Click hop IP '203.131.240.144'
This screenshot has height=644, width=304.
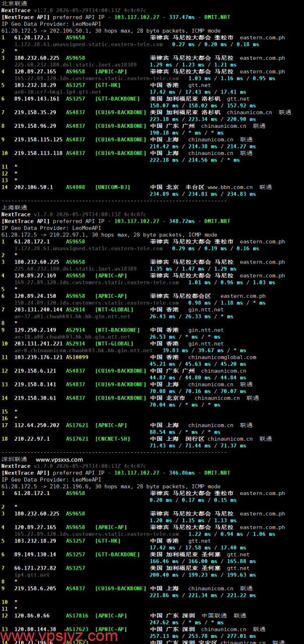(x=38, y=309)
